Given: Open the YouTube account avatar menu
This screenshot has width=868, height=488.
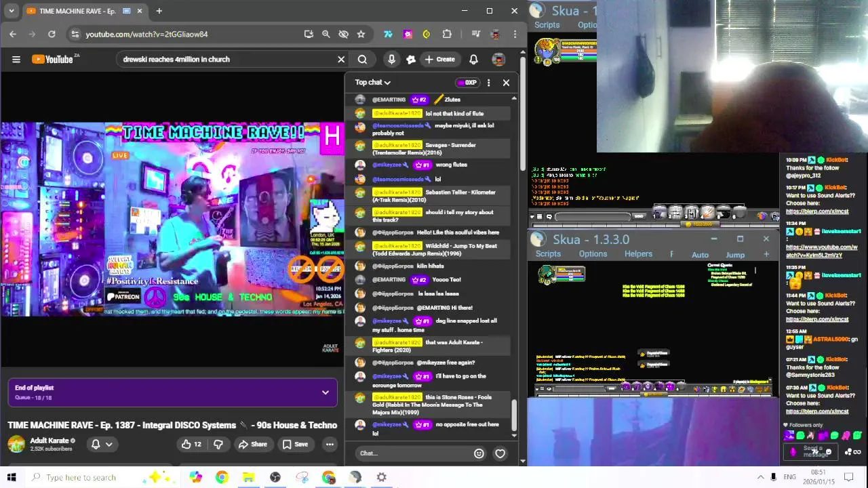Looking at the screenshot, I should tap(498, 60).
